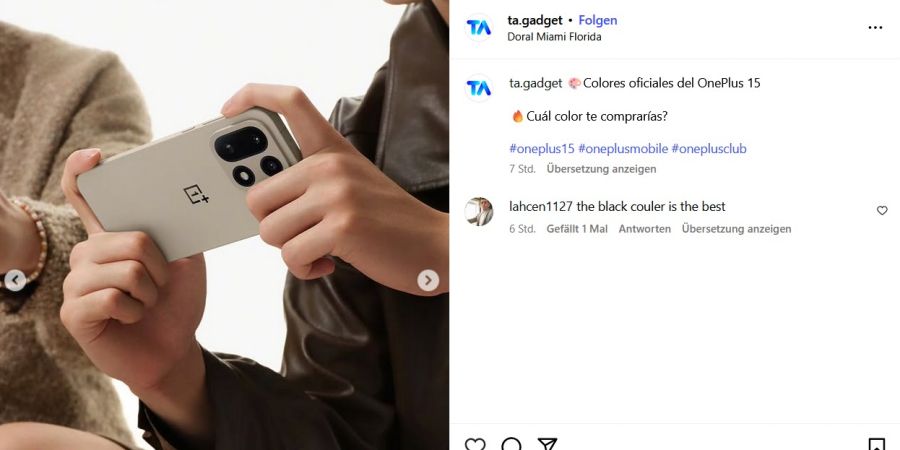
Task: Open lahcen1127's profile avatar
Action: [x=479, y=212]
